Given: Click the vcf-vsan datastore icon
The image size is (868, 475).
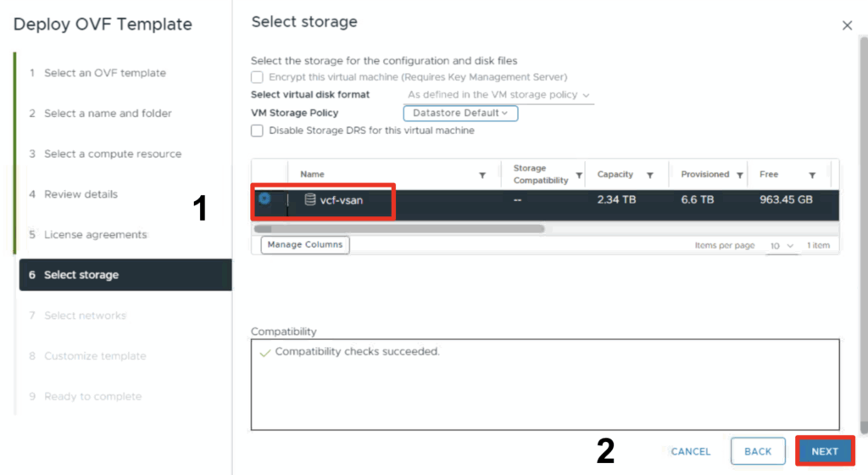Looking at the screenshot, I should click(x=310, y=200).
